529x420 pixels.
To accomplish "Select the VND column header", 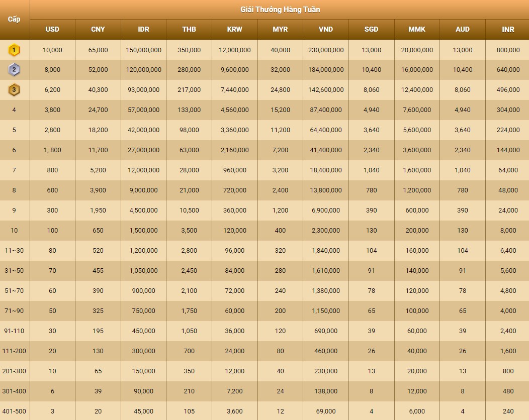I will tap(326, 29).
